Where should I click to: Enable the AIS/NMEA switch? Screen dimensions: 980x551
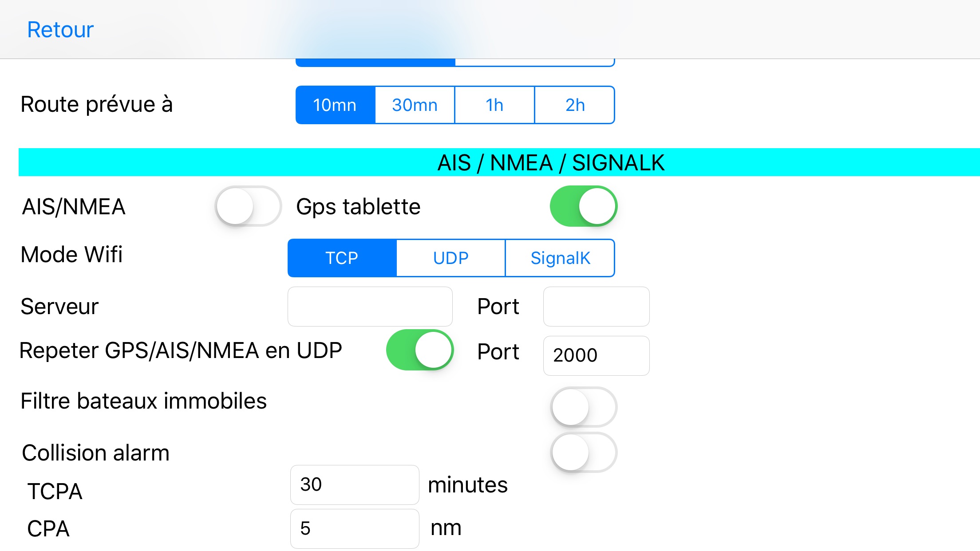[x=248, y=206]
